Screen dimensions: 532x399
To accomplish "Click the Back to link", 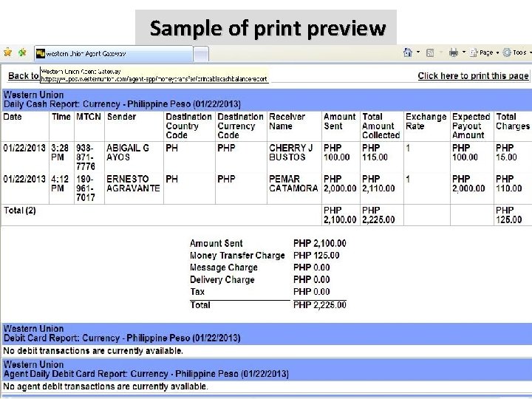I will [x=23, y=75].
